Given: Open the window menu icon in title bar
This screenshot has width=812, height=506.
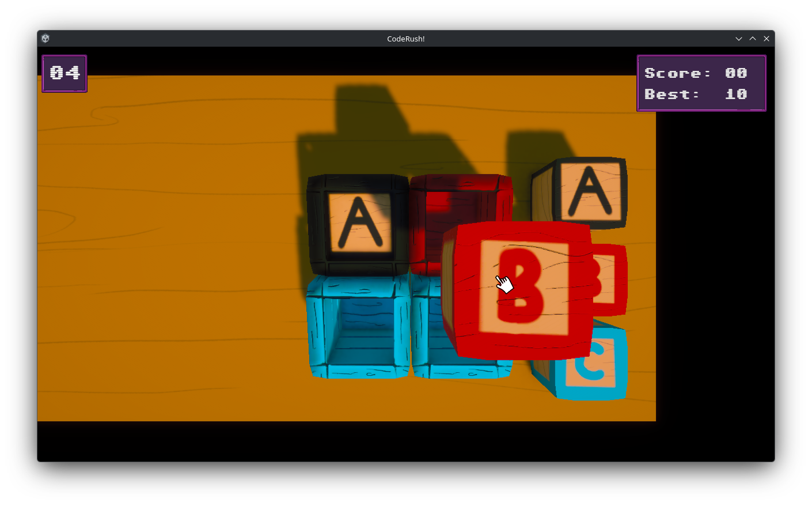Looking at the screenshot, I should coord(45,39).
